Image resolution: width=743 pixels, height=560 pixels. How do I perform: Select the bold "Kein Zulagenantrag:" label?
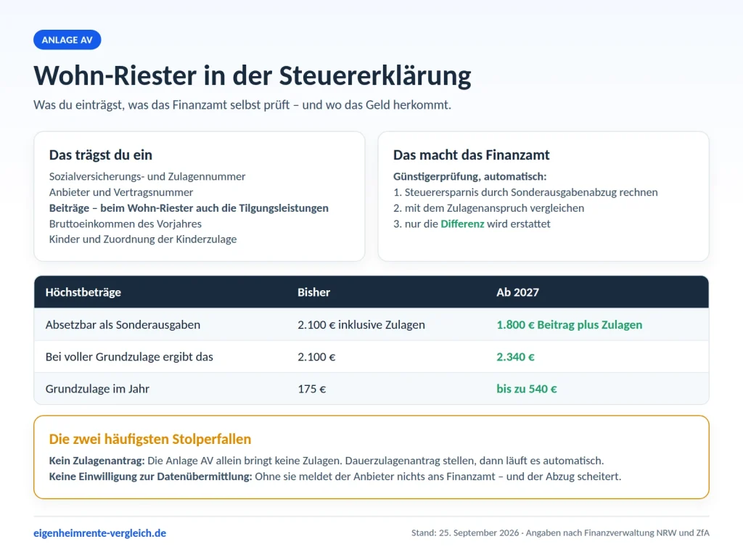(97, 461)
